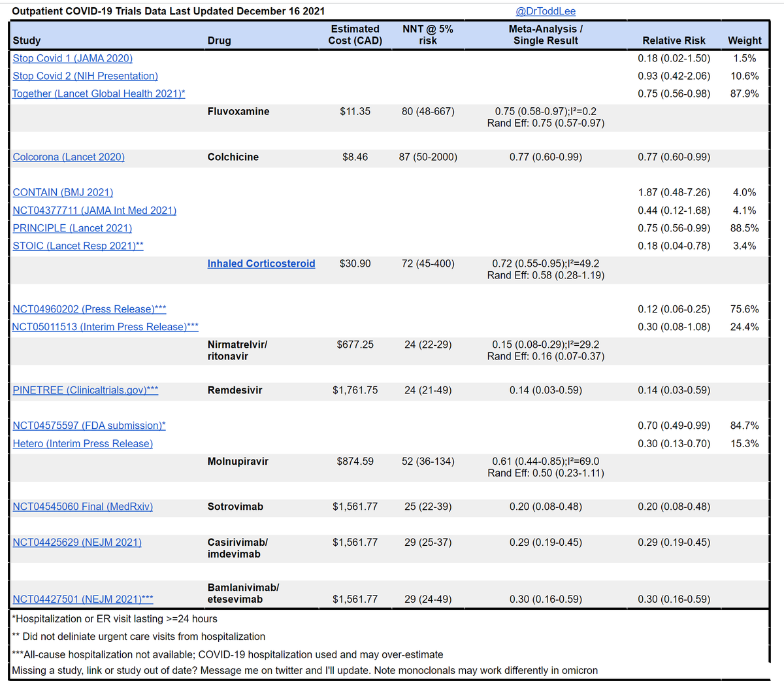This screenshot has width=784, height=689.
Task: Open NCT04425629 (NEJM 2021) link
Action: tap(77, 543)
